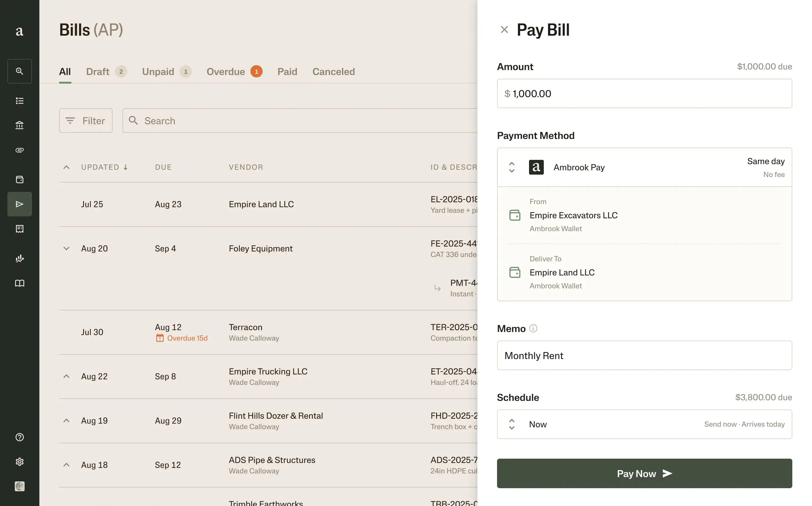This screenshot has height=506, width=812.
Task: Switch to the All tab
Action: (x=65, y=72)
